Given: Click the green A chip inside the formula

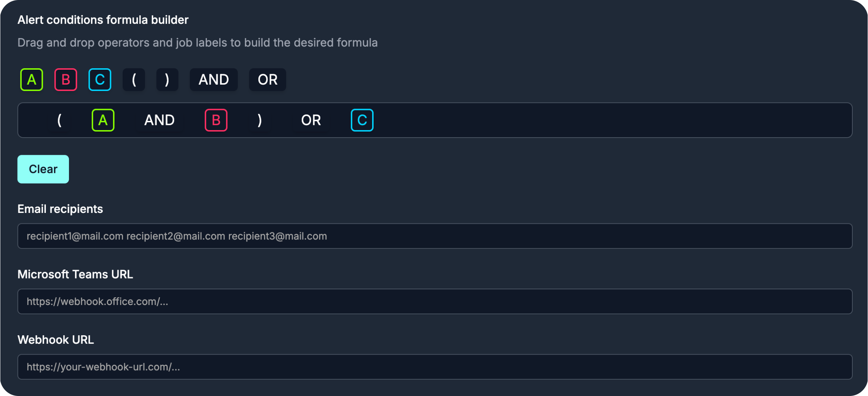Looking at the screenshot, I should coord(103,120).
